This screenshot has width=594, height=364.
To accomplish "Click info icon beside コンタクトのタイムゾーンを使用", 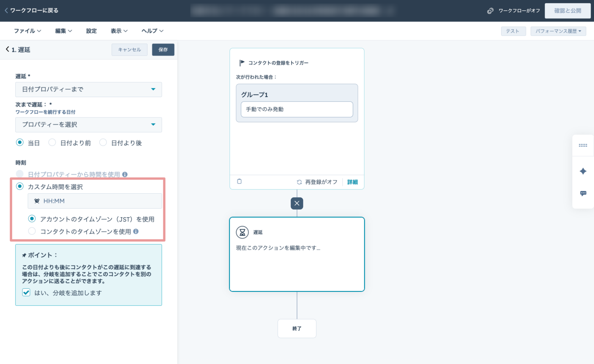I will (x=136, y=231).
